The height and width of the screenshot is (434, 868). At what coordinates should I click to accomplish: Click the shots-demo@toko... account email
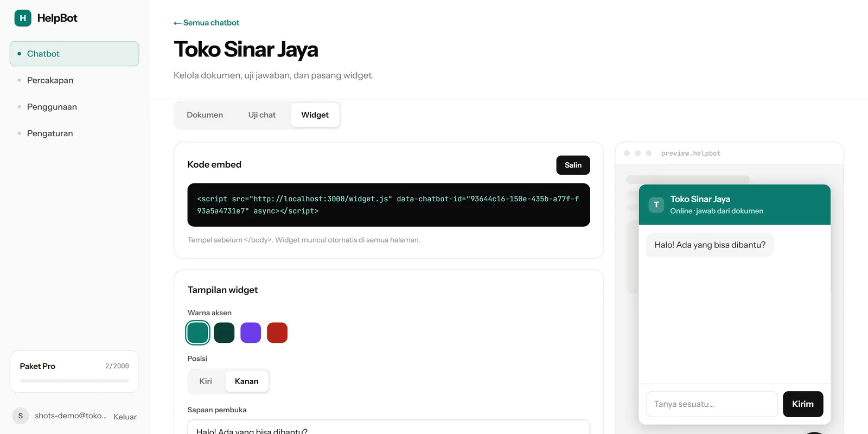coord(71,416)
